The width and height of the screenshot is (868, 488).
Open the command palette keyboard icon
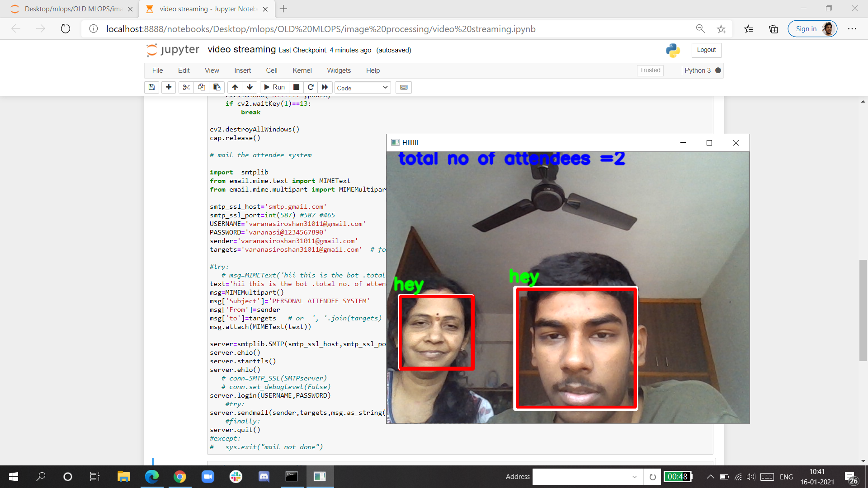tap(404, 87)
